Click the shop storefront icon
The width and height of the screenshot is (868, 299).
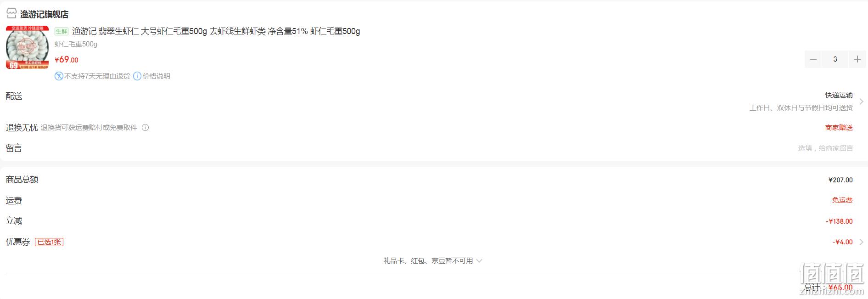(x=11, y=13)
